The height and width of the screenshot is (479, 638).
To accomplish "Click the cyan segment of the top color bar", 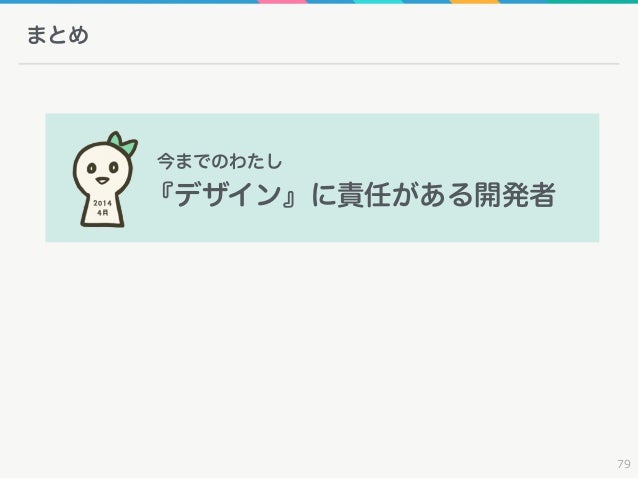I will [378, 2].
